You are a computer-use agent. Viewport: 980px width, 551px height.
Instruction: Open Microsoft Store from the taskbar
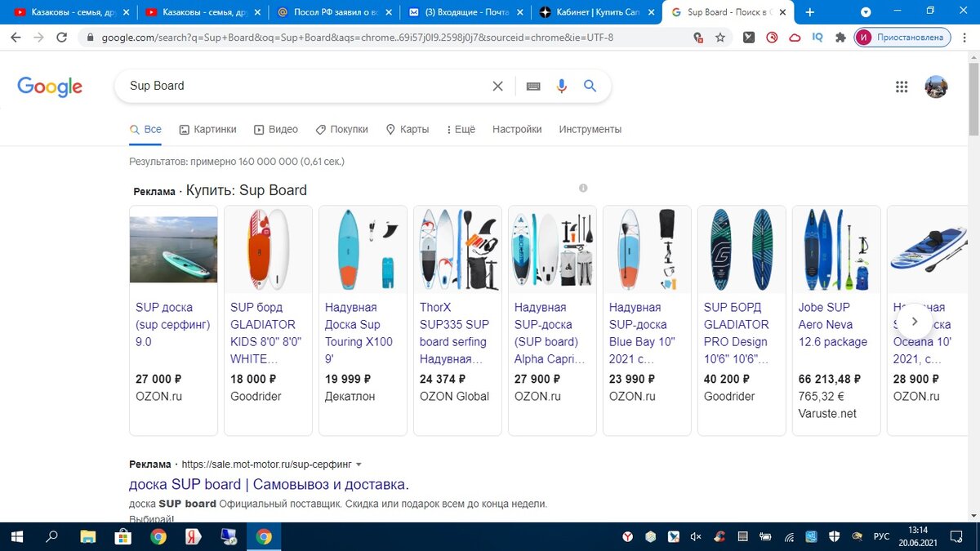[x=122, y=536]
